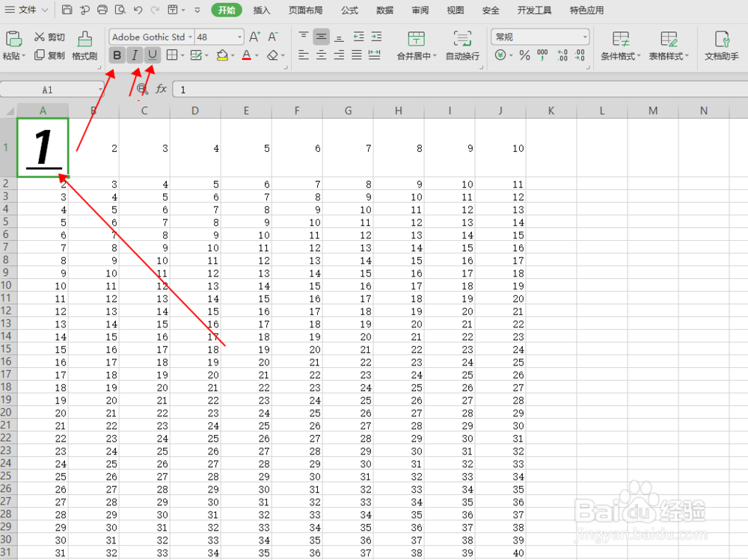Viewport: 748px width, 560px height.
Task: Click the Print icon in quick access bar
Action: click(x=102, y=10)
